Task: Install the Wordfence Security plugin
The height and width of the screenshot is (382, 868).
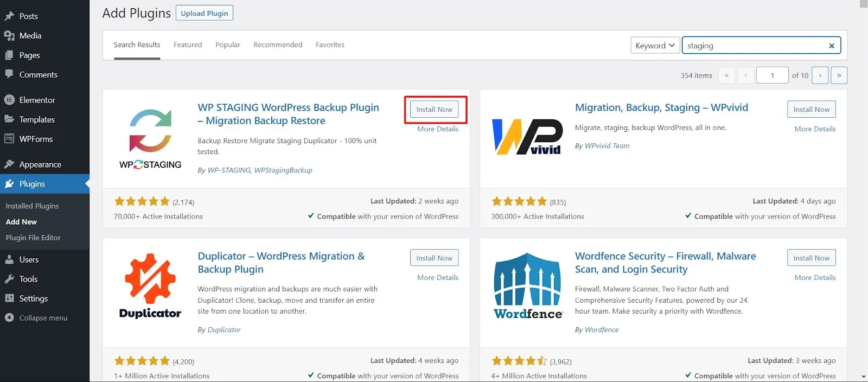Action: coord(812,258)
